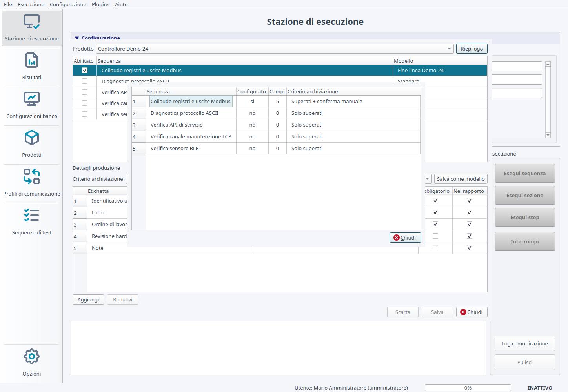This screenshot has width=568, height=392.
Task: Click the Esegui step button
Action: pos(525,217)
